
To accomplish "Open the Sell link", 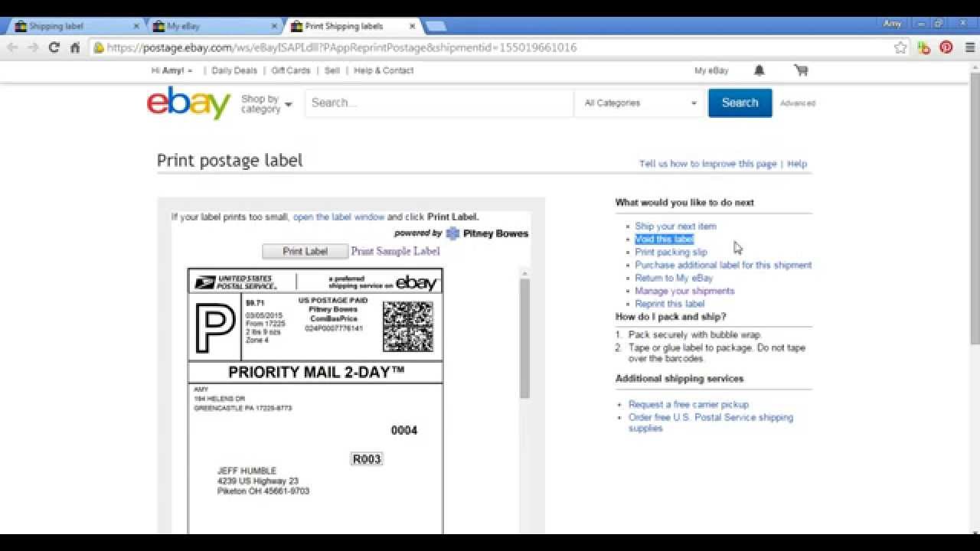I will pyautogui.click(x=332, y=70).
